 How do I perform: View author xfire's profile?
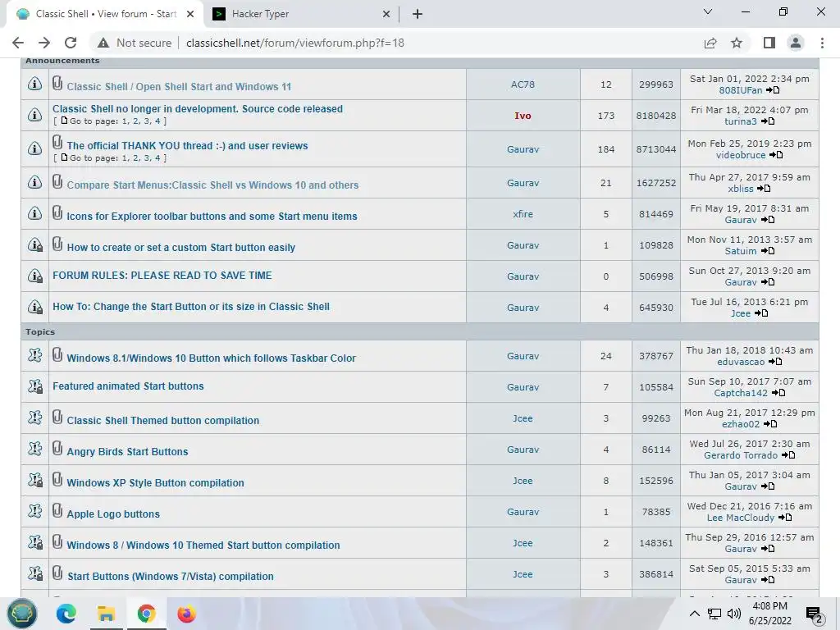(523, 214)
